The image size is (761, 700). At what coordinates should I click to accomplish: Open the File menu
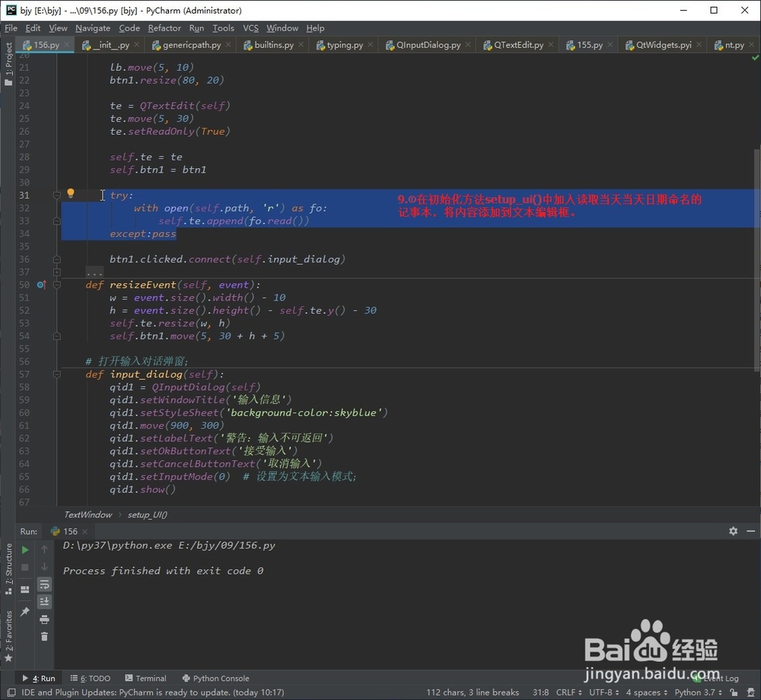(x=11, y=28)
